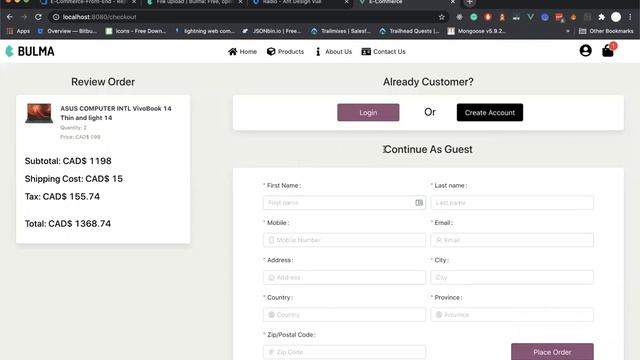Go back using the browser back arrow
Screen dimensions: 640x360
[10, 17]
